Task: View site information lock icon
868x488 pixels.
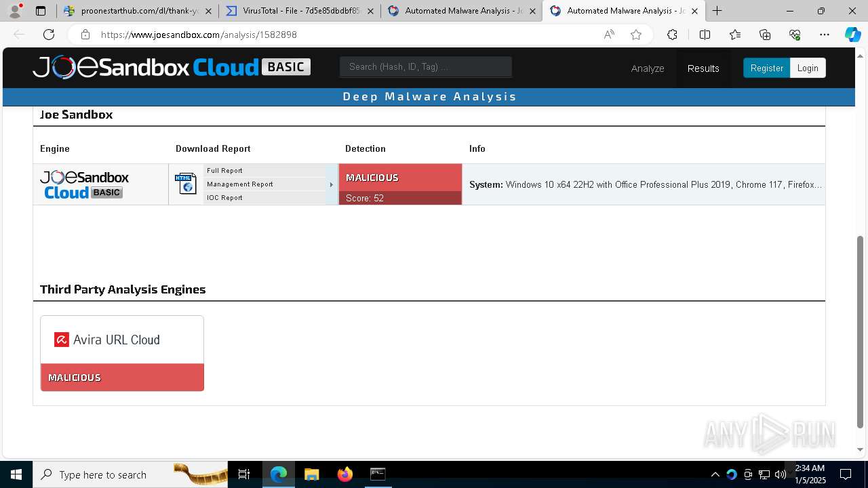Action: 85,35
